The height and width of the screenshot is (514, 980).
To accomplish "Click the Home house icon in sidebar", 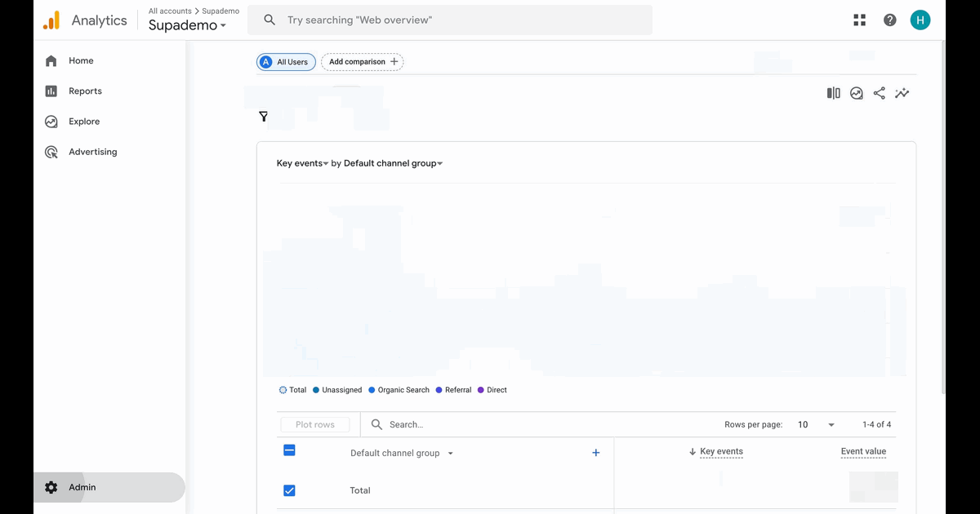I will [51, 60].
